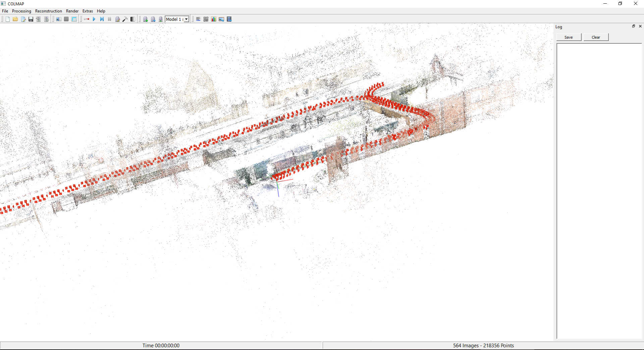
Task: Clear the log output
Action: coord(596,37)
